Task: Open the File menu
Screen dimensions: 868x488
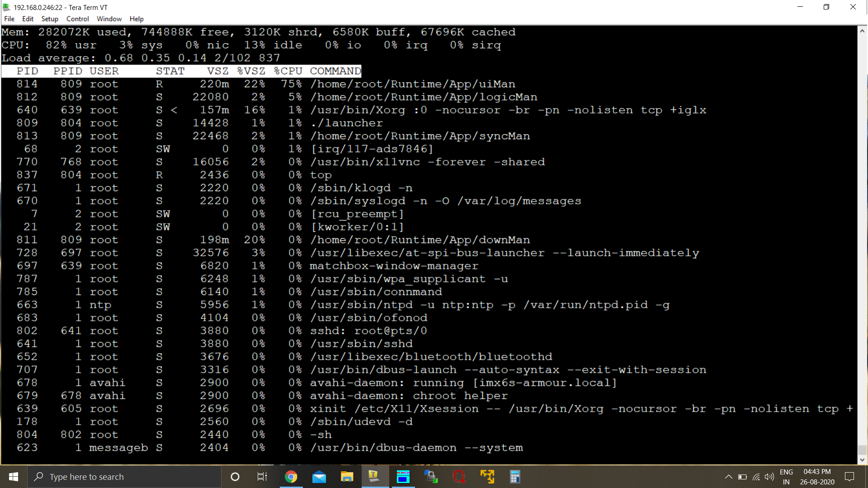Action: point(9,19)
